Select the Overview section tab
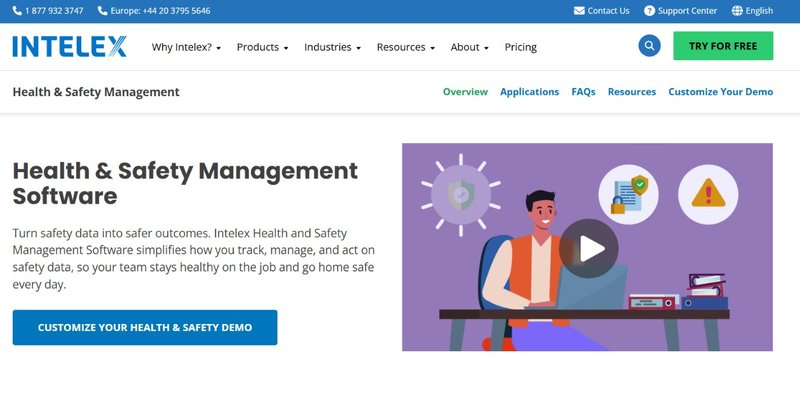Screen dimensions: 800x405 [465, 92]
